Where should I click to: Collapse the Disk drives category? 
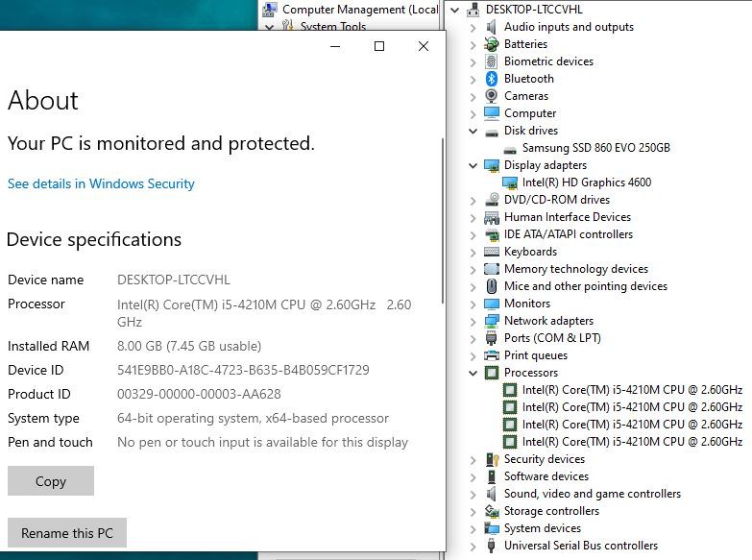[x=473, y=131]
